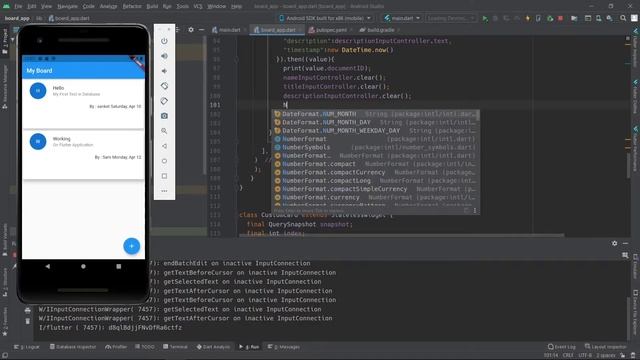
Task: Open Run panel gear settings icon
Action: (x=615, y=243)
